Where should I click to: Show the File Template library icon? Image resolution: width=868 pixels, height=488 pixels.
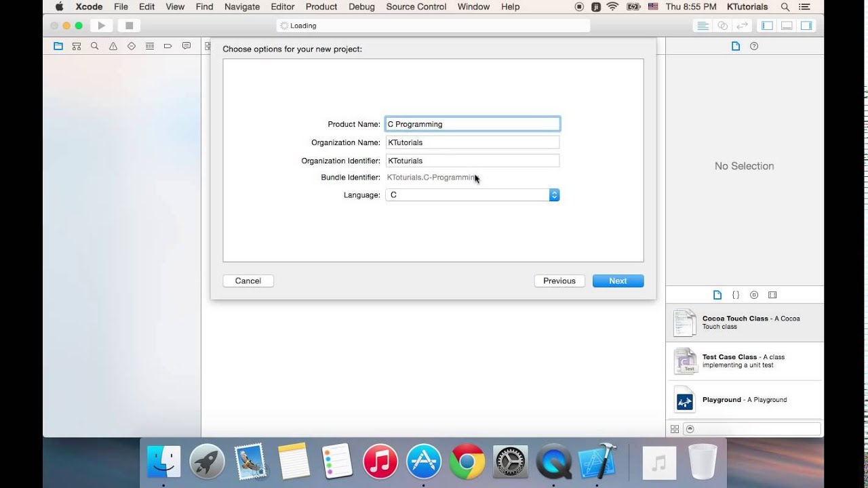pyautogui.click(x=717, y=295)
